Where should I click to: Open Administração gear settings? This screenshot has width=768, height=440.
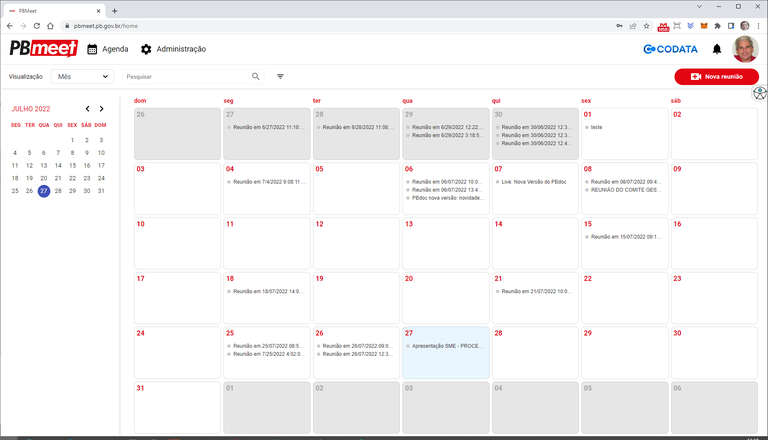(x=146, y=49)
